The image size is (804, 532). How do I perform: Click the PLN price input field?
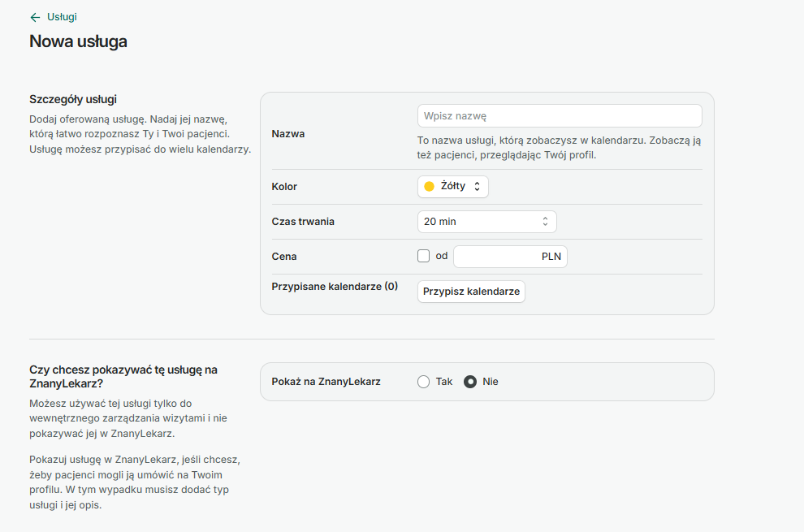coord(504,255)
